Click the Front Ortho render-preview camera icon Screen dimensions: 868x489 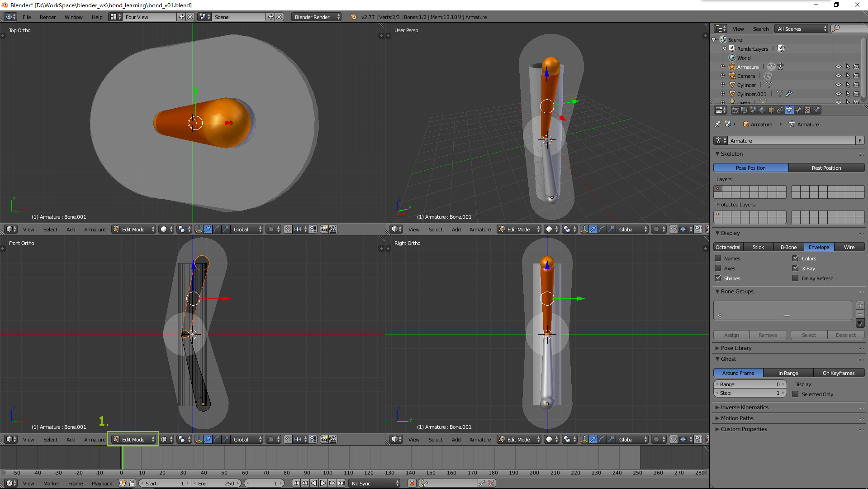coord(324,439)
